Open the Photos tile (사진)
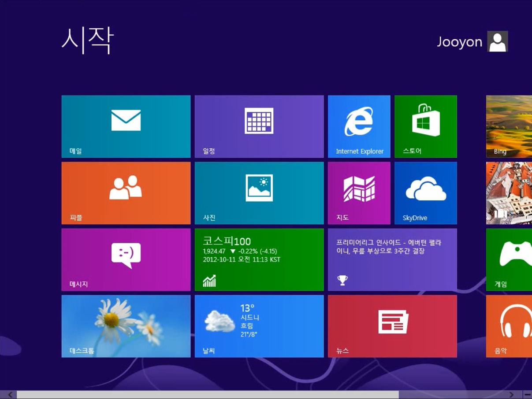The width and height of the screenshot is (532, 399). pos(259,193)
